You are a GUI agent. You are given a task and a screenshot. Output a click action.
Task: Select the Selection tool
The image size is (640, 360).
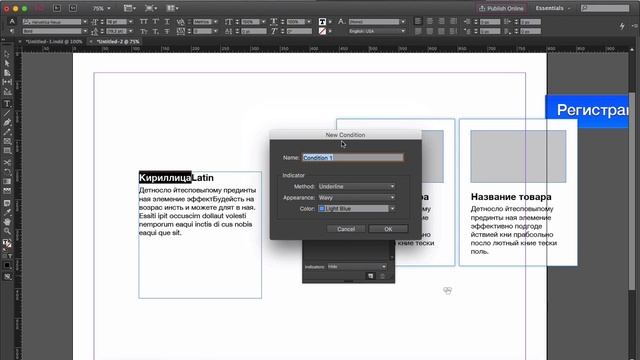(7, 54)
